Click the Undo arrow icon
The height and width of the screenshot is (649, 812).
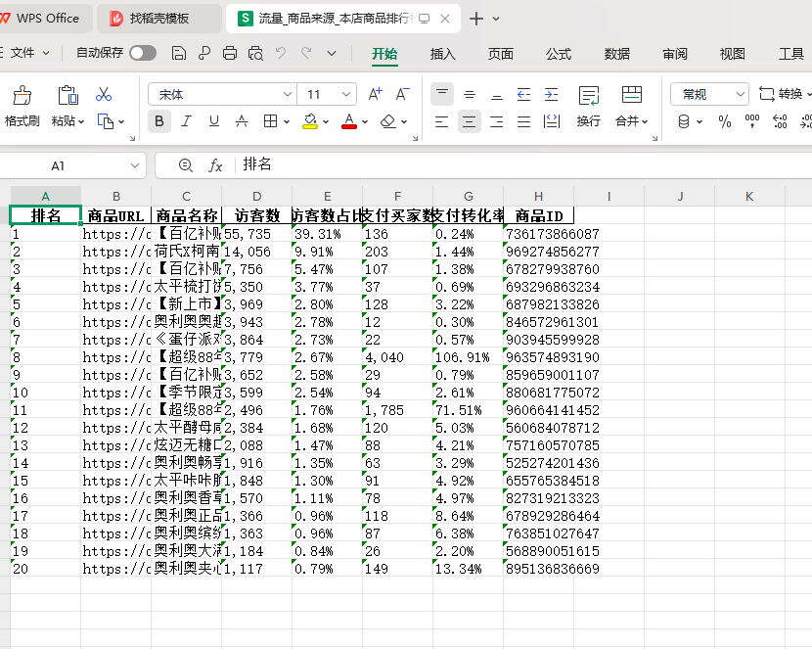tap(281, 53)
